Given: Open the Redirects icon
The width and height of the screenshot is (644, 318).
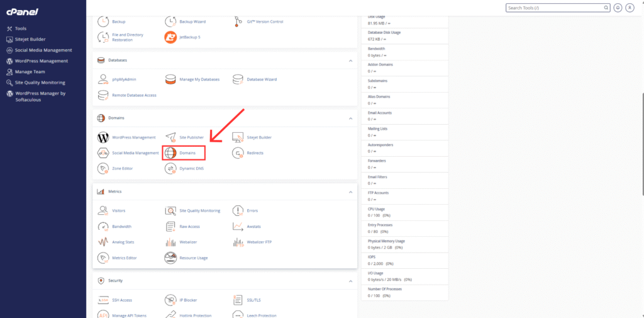Looking at the screenshot, I should [x=238, y=152].
